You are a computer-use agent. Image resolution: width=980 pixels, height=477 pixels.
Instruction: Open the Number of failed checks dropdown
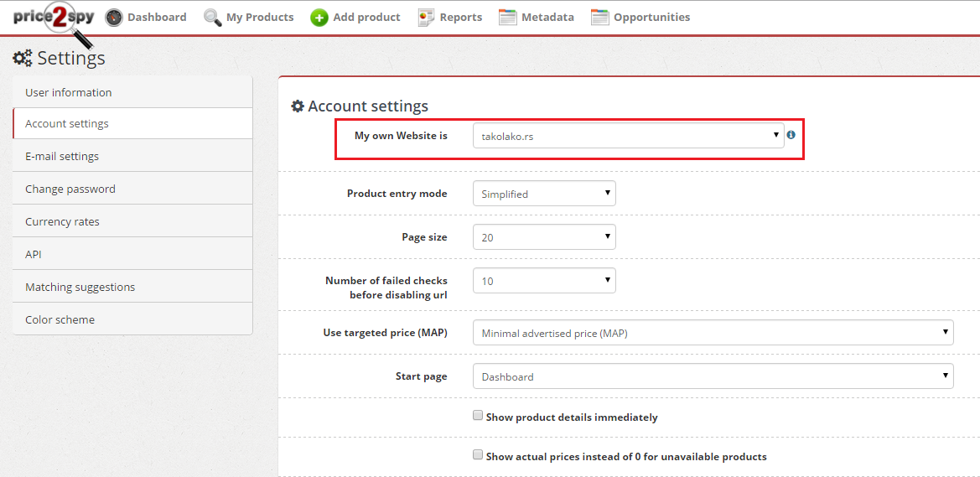(544, 281)
